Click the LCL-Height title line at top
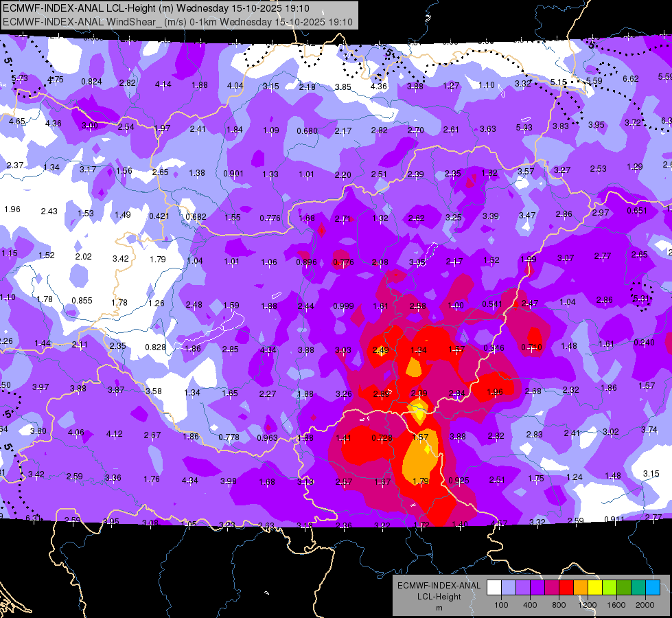Viewport: 672px width, 618px height. 156,8
